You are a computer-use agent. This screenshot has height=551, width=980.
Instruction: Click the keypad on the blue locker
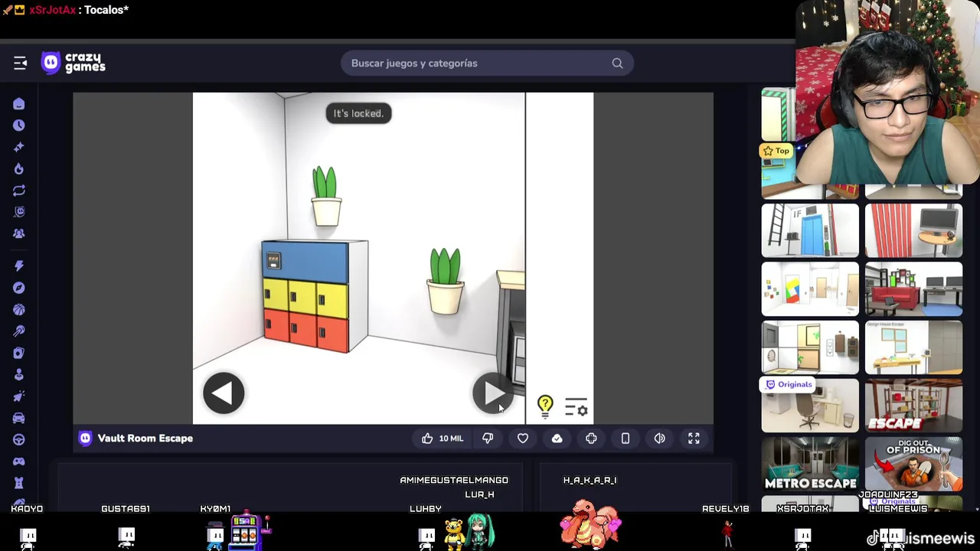click(x=273, y=261)
